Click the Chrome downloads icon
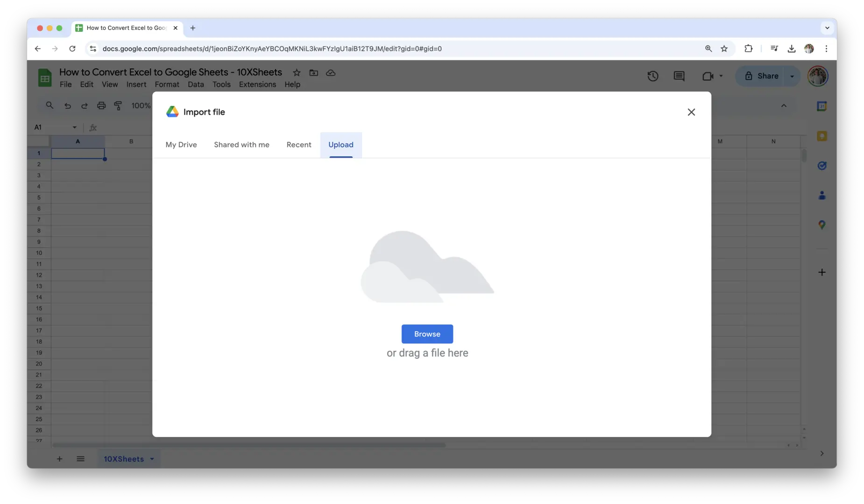The height and width of the screenshot is (504, 864). click(791, 49)
